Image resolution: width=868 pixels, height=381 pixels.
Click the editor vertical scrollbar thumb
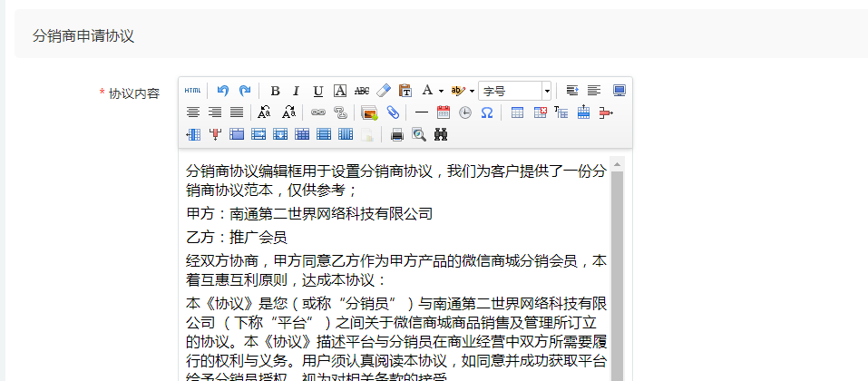tap(618, 276)
